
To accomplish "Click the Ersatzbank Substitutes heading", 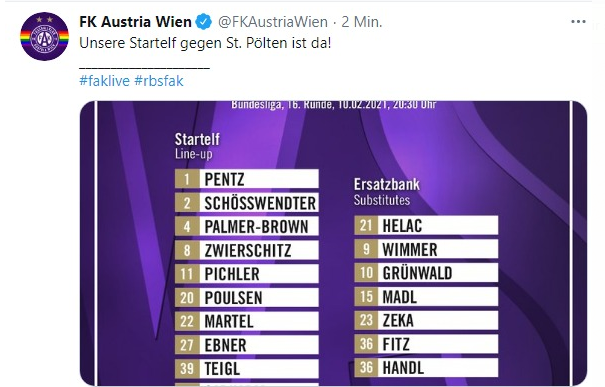I will pyautogui.click(x=387, y=192).
